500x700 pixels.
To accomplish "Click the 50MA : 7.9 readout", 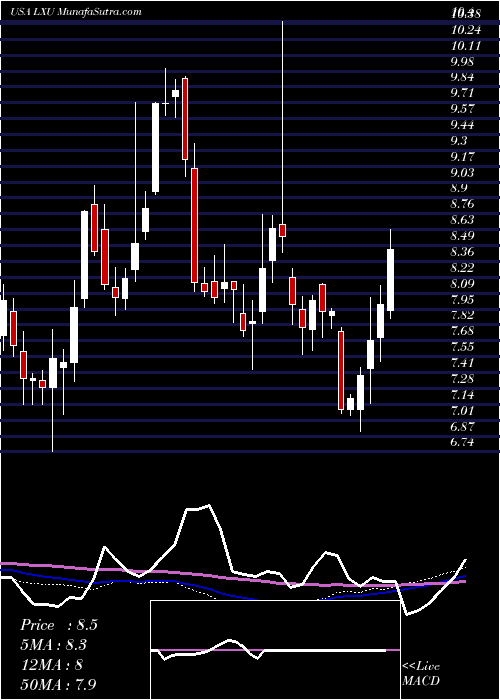I will pos(58,684).
